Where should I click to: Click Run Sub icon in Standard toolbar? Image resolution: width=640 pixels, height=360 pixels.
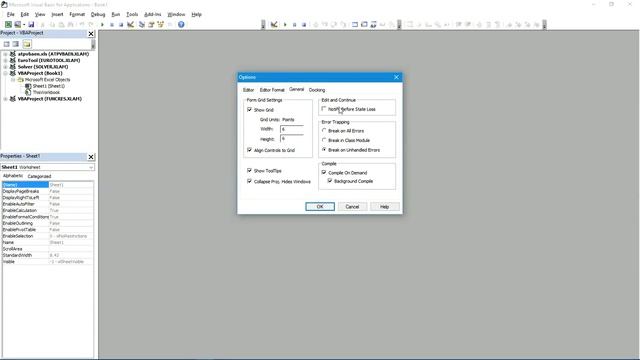tap(102, 24)
